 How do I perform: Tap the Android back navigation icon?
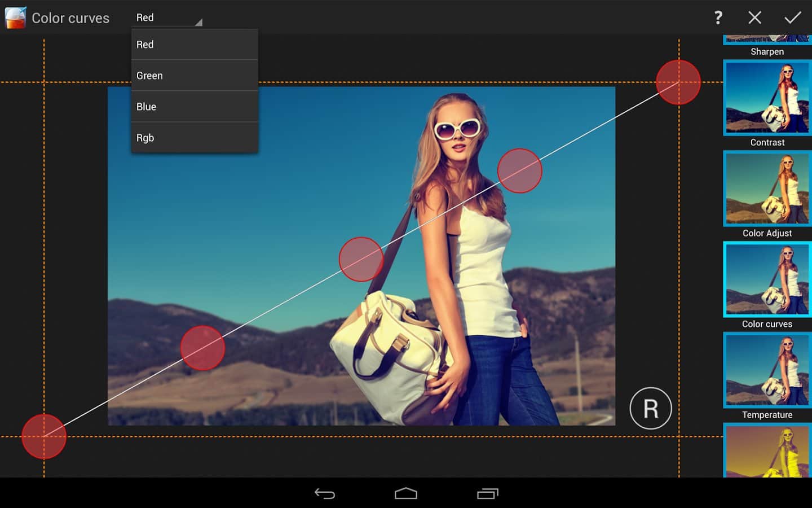click(325, 494)
